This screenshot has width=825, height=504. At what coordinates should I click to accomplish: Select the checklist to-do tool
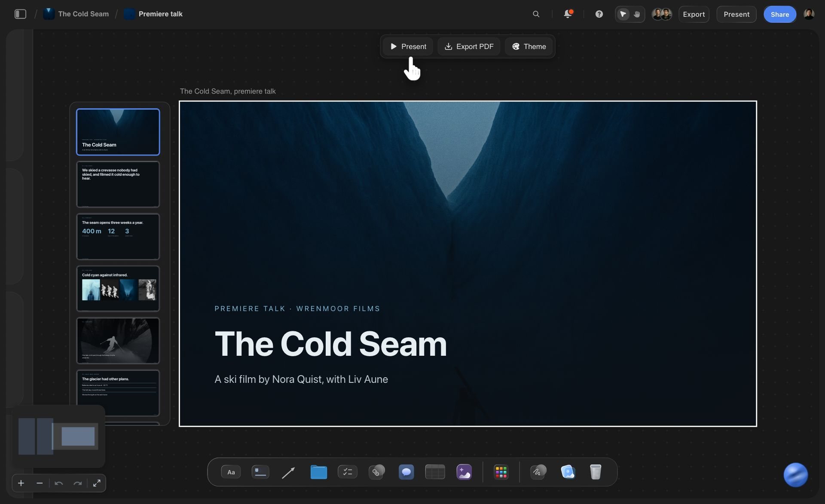tap(347, 472)
